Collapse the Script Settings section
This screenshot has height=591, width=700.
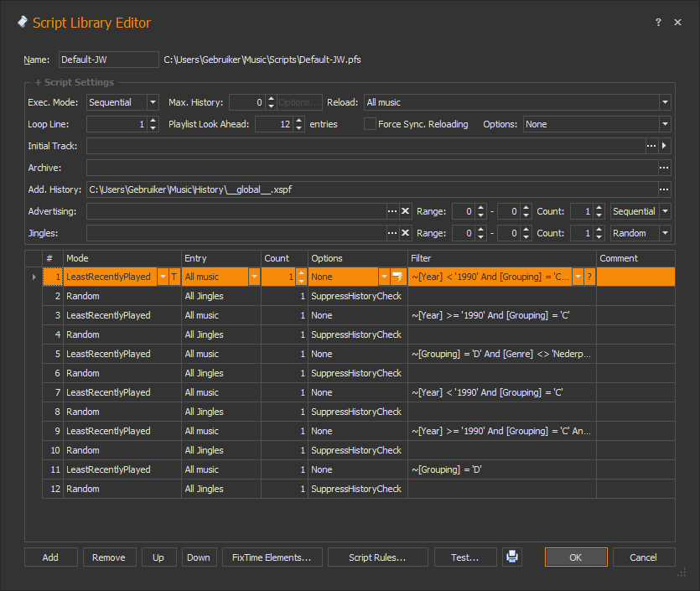point(39,82)
